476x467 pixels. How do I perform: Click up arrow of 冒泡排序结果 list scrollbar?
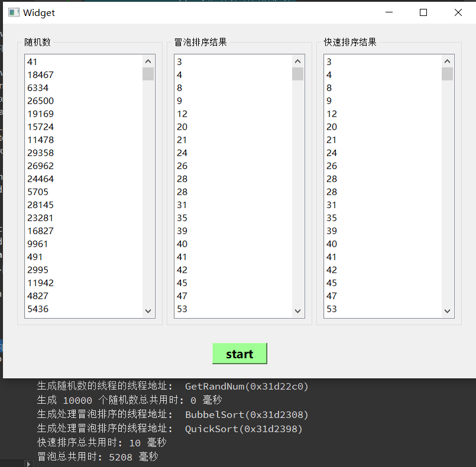click(x=298, y=61)
